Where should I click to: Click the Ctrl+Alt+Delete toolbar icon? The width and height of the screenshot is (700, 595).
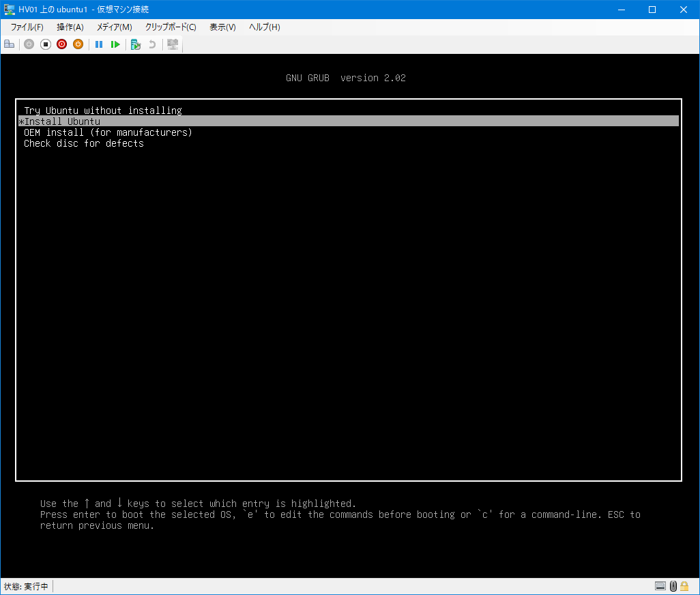[9, 44]
